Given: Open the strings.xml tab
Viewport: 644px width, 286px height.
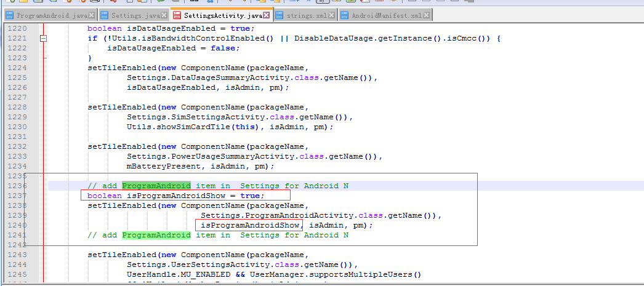Looking at the screenshot, I should click(x=305, y=15).
